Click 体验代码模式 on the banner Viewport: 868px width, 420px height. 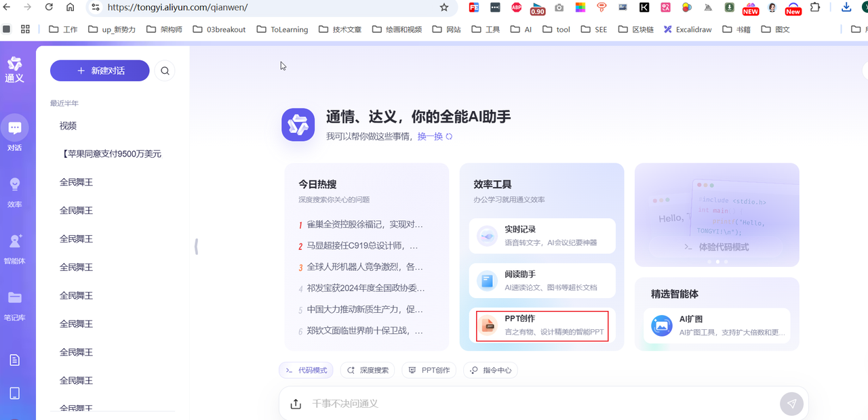click(717, 247)
